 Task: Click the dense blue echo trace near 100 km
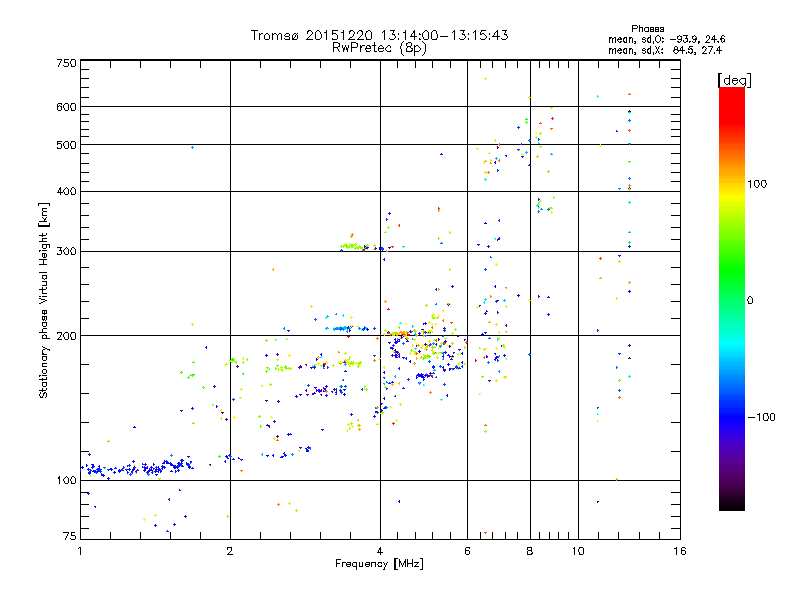coord(137,468)
